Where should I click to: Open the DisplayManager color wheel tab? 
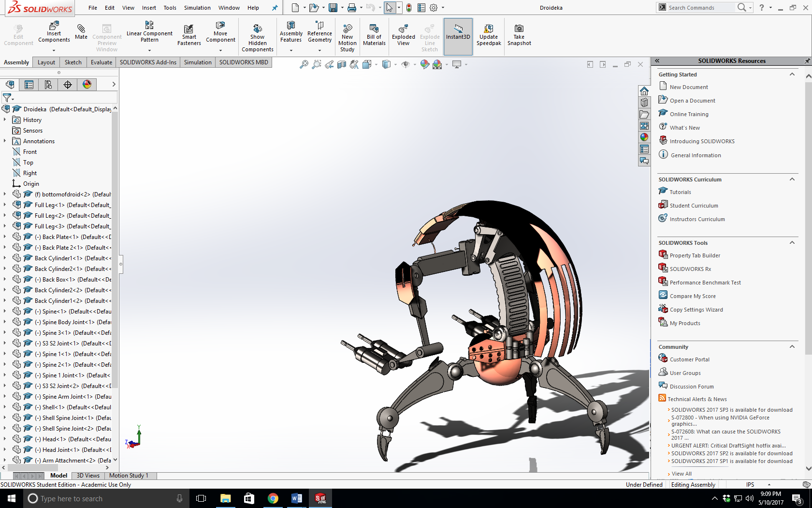(87, 85)
